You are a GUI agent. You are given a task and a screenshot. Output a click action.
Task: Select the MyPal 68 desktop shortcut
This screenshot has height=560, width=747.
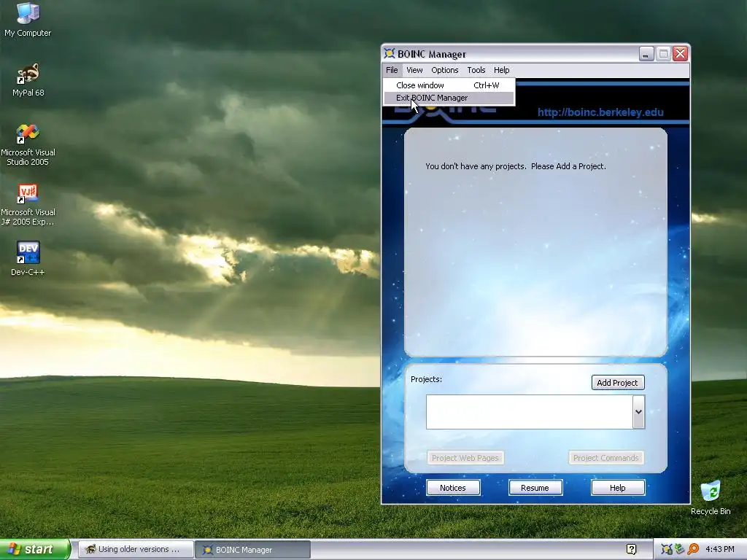pos(28,79)
